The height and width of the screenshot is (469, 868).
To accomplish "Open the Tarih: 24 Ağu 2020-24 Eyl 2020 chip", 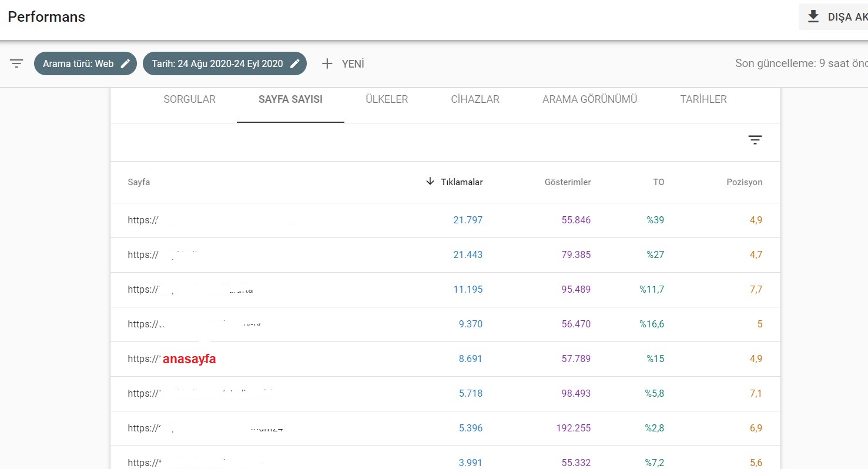I will coord(224,63).
